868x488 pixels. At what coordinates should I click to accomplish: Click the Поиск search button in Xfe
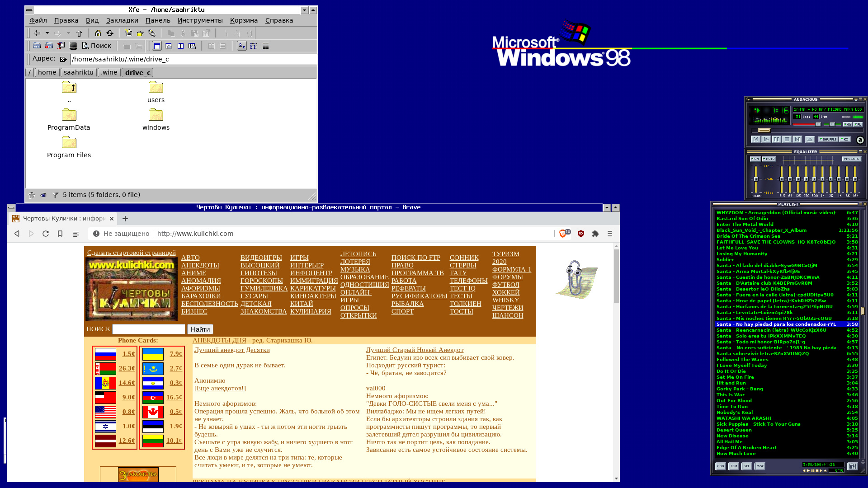click(x=96, y=46)
